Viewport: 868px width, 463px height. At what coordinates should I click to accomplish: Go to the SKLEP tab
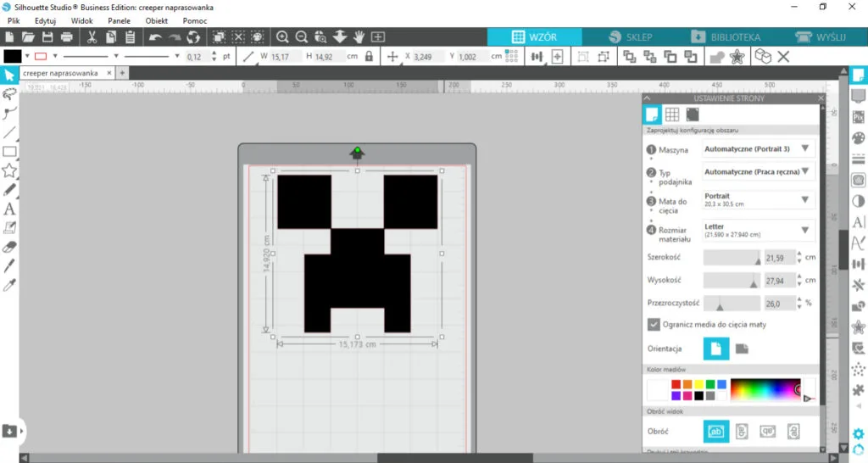[630, 37]
